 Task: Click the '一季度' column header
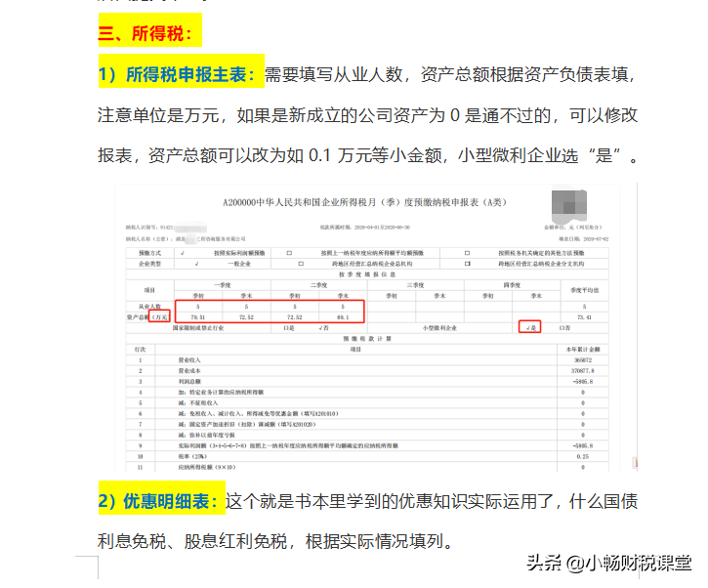(222, 285)
